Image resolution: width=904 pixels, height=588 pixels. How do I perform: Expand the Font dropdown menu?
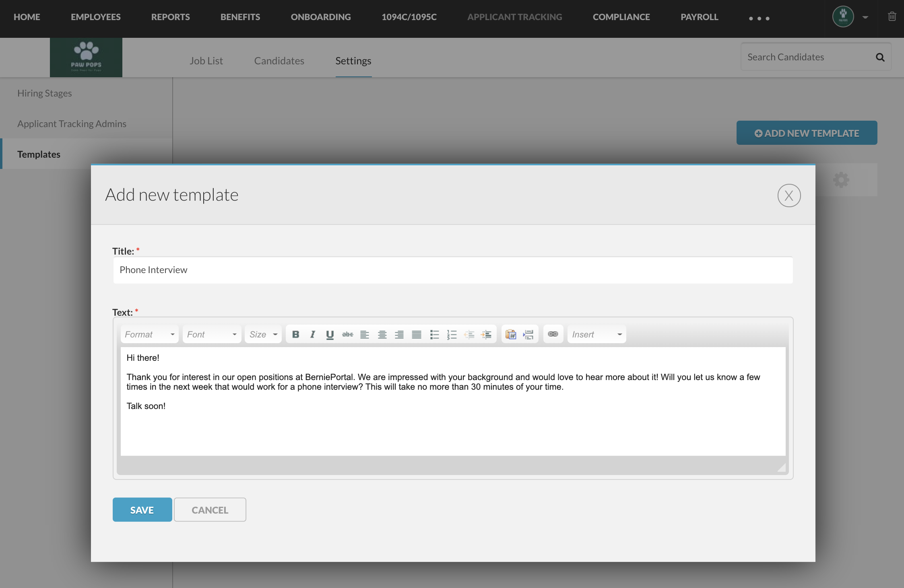[x=209, y=335]
